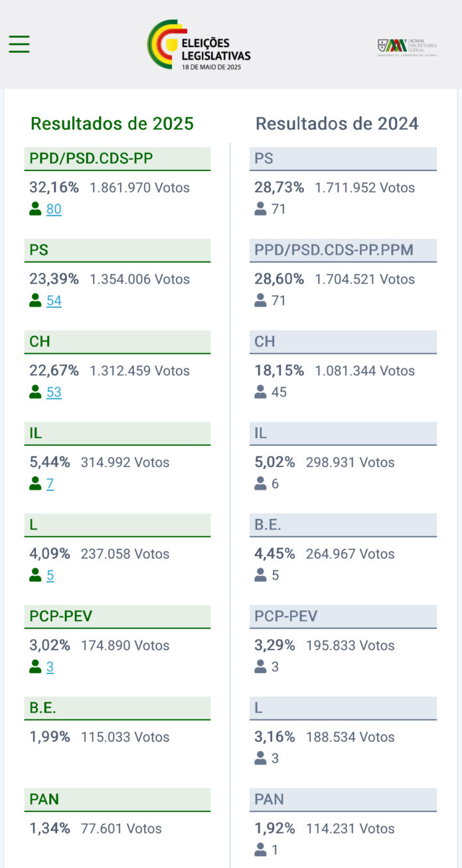
Task: Select the Resultados de 2024 heading
Action: tap(337, 123)
